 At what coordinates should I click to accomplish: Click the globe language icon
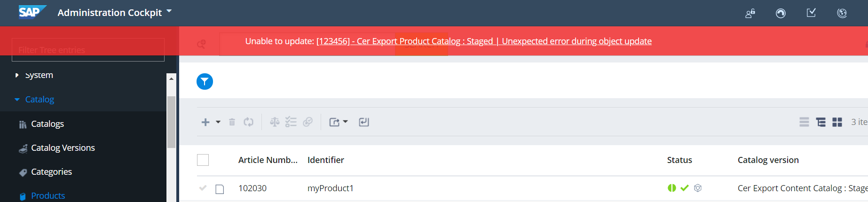click(x=842, y=13)
